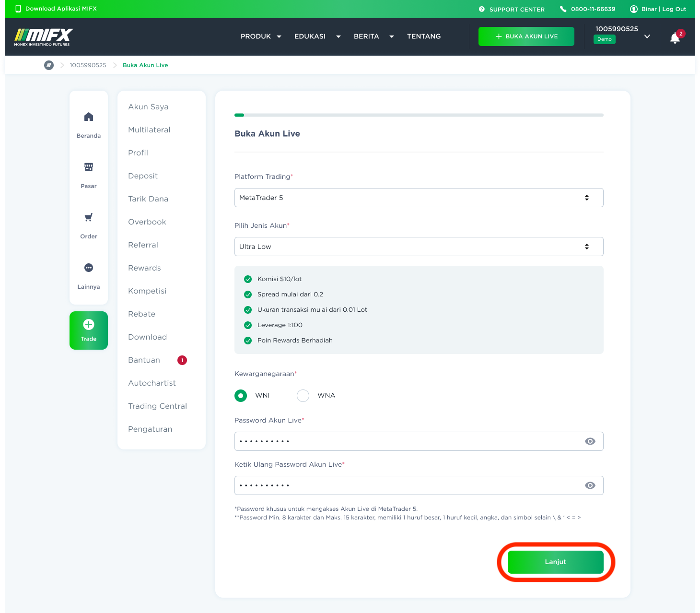Click the form progress bar
700x613 pixels.
(419, 115)
